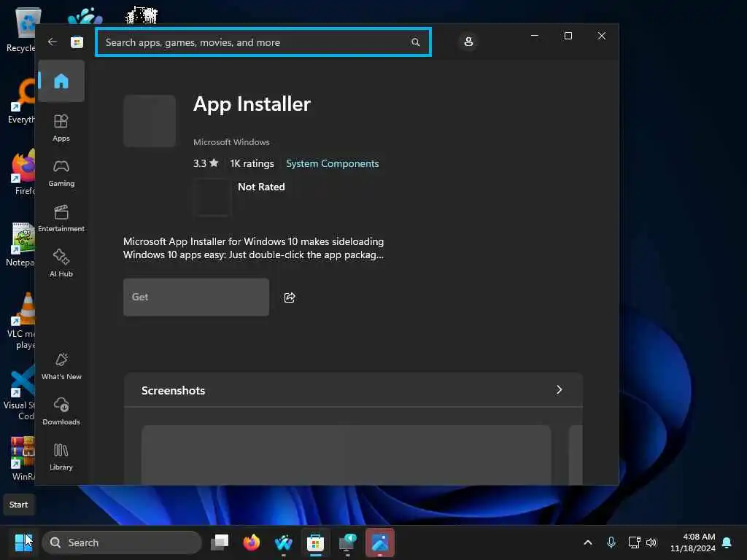Switch to the Apps section
The height and width of the screenshot is (560, 747).
click(x=61, y=128)
